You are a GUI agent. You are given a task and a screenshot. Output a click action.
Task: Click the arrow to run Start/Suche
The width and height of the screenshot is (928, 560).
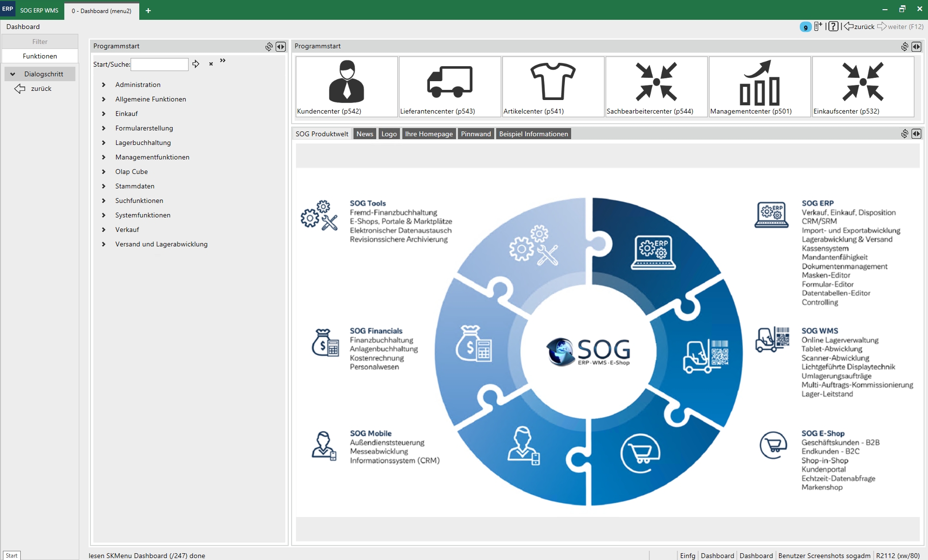196,64
